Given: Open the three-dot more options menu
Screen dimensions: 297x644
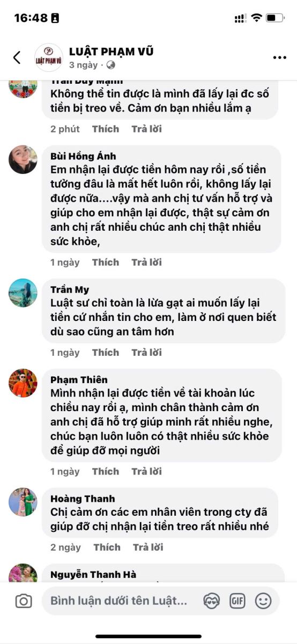Looking at the screenshot, I should click(x=279, y=57).
